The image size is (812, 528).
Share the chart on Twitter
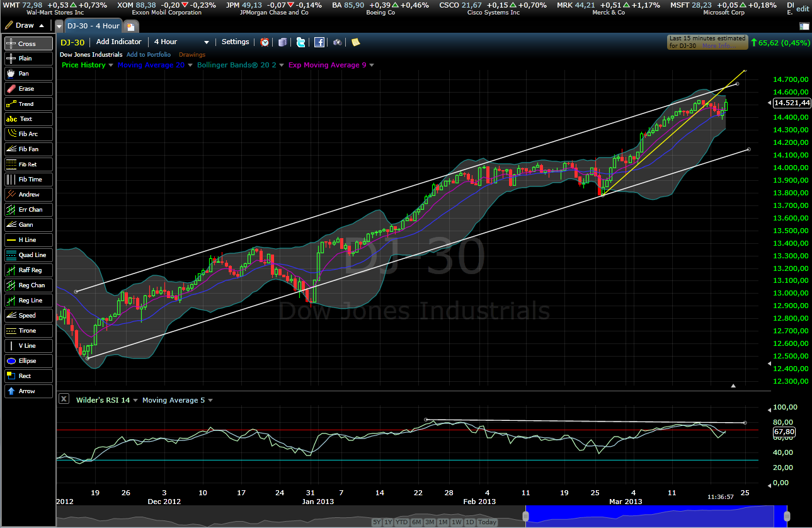coord(301,42)
